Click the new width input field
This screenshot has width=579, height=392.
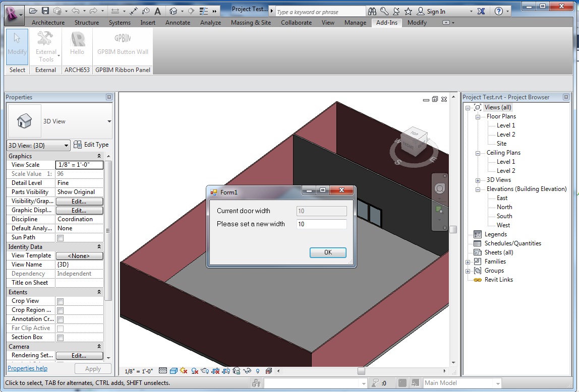point(322,224)
